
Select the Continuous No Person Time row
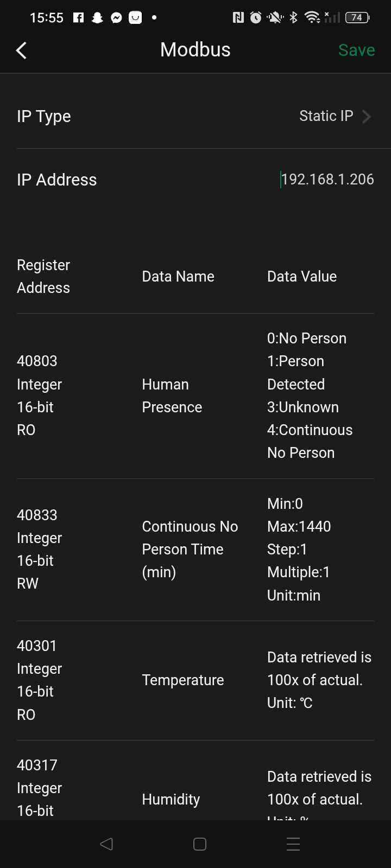[x=195, y=550]
